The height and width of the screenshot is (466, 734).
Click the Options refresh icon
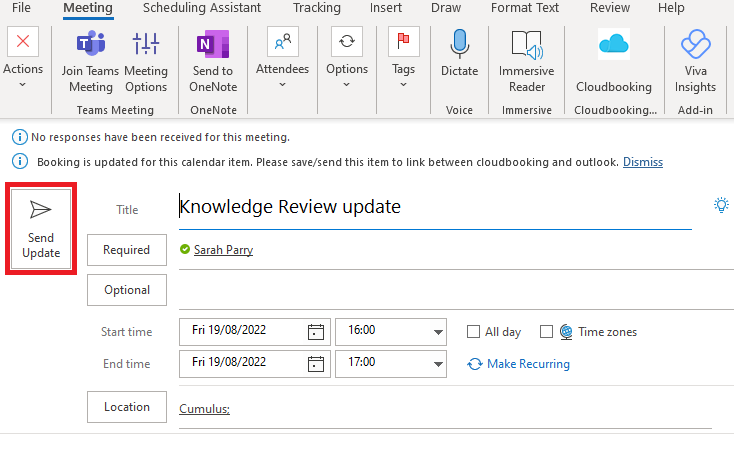pyautogui.click(x=347, y=41)
